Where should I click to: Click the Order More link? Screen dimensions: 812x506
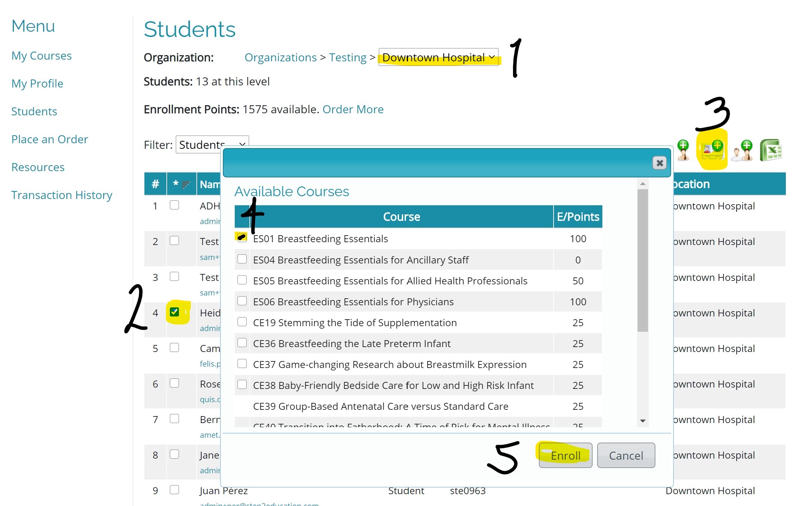click(x=353, y=109)
